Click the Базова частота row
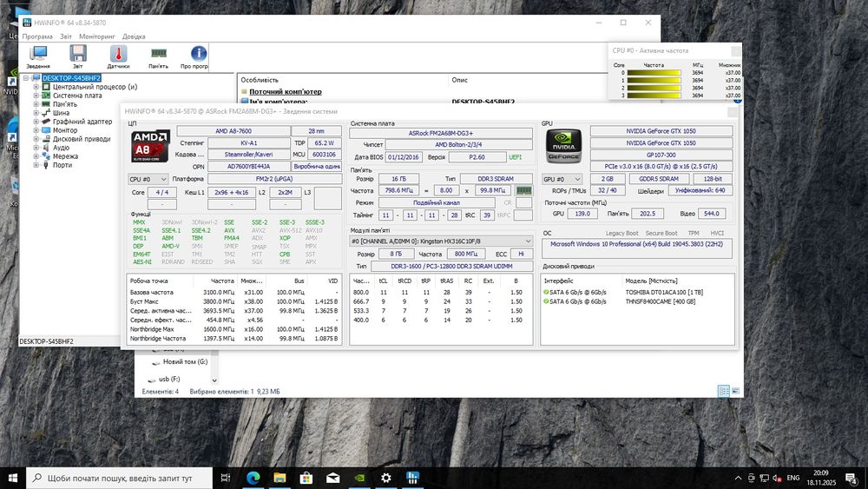868x489 pixels. point(234,293)
